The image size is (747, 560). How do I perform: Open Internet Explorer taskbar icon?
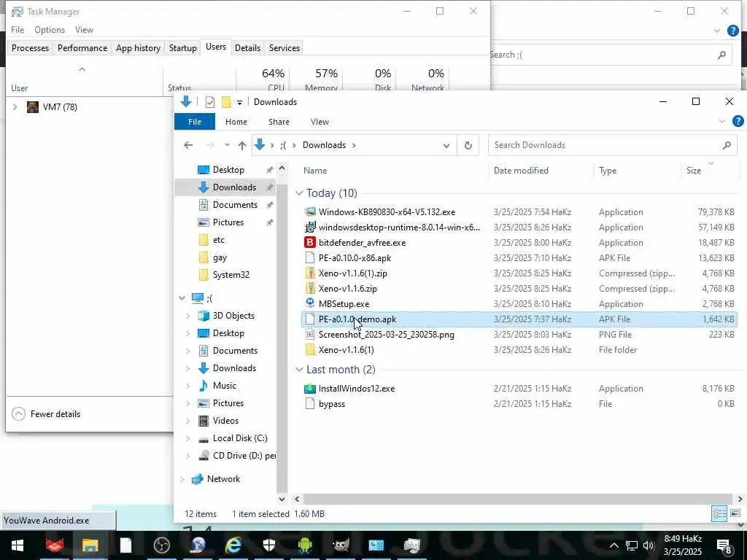point(233,545)
